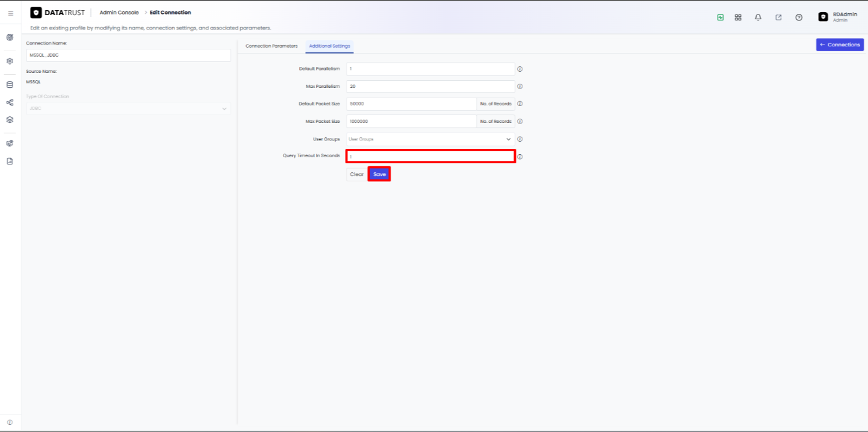Image resolution: width=868 pixels, height=432 pixels.
Task: Click the Default Packet Size input
Action: coord(411,104)
